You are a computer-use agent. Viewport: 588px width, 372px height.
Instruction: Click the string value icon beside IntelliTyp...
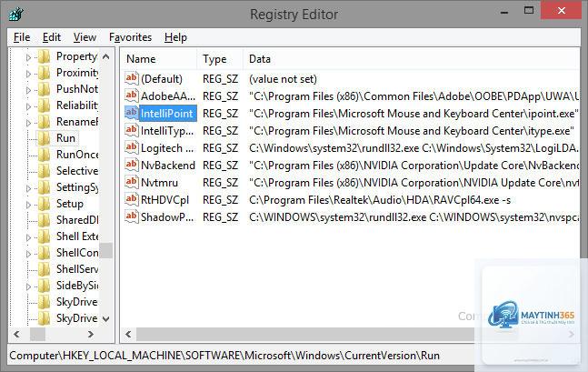pos(131,130)
